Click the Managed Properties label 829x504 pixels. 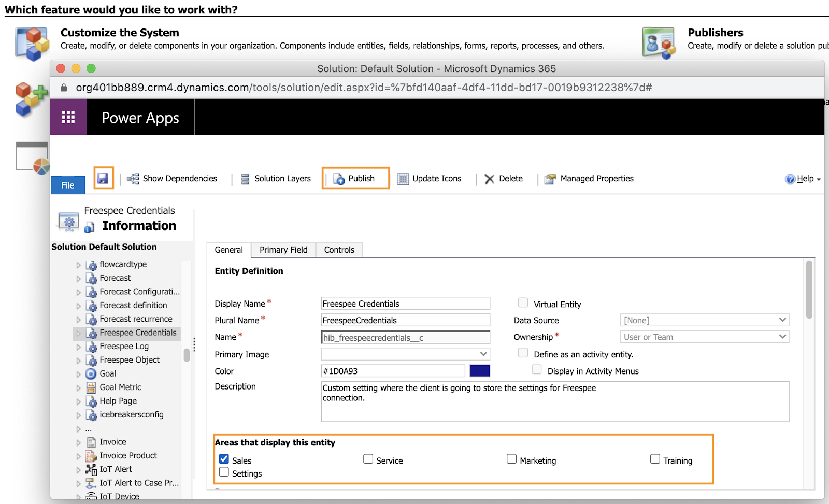(x=597, y=179)
